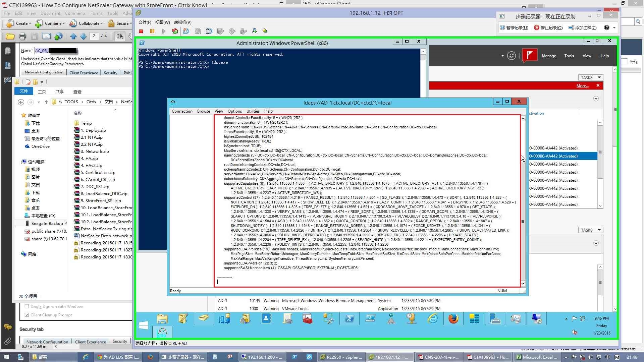Click the back arrow in the Explorer window
This screenshot has height=362, width=644.
coord(21,102)
